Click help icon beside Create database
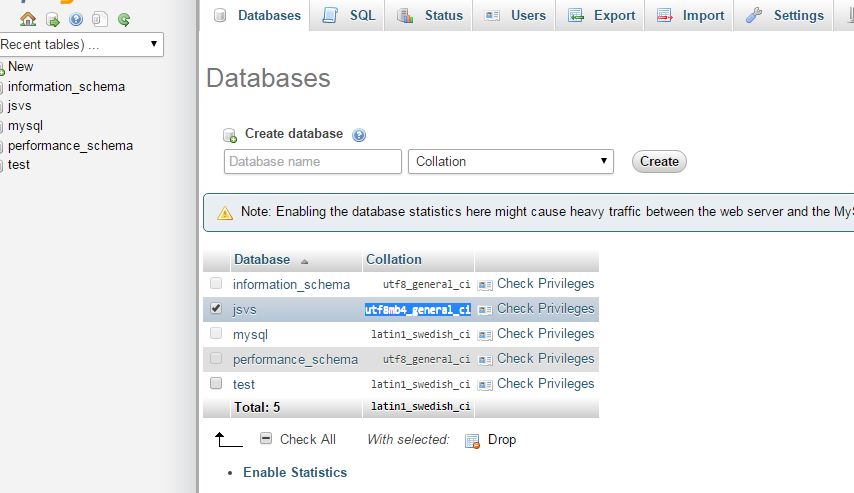 tap(359, 135)
